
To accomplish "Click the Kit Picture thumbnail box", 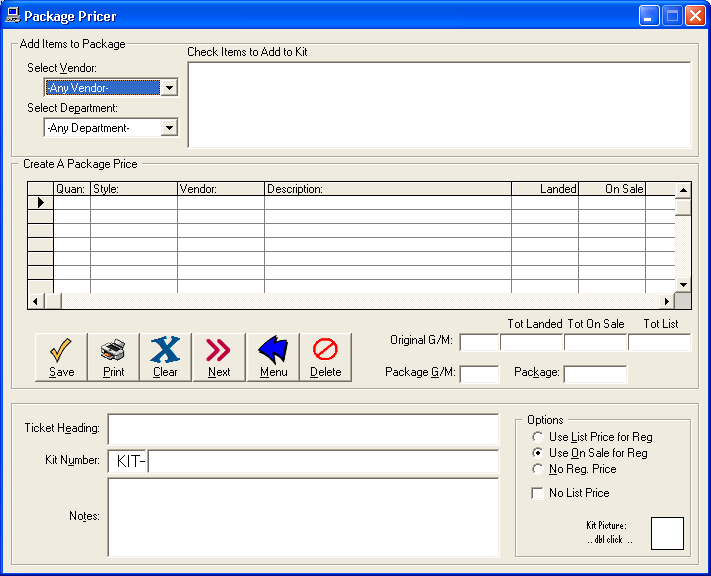I will point(667,533).
